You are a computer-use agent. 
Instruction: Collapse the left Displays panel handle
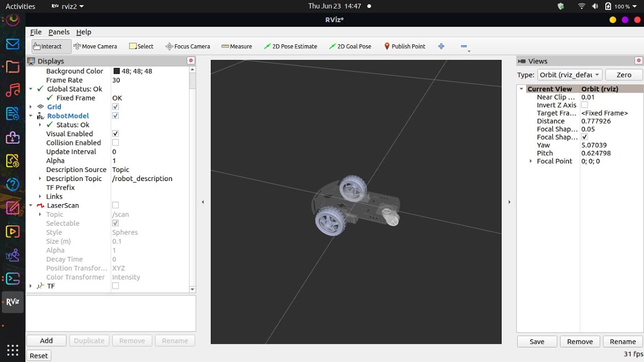pos(203,202)
